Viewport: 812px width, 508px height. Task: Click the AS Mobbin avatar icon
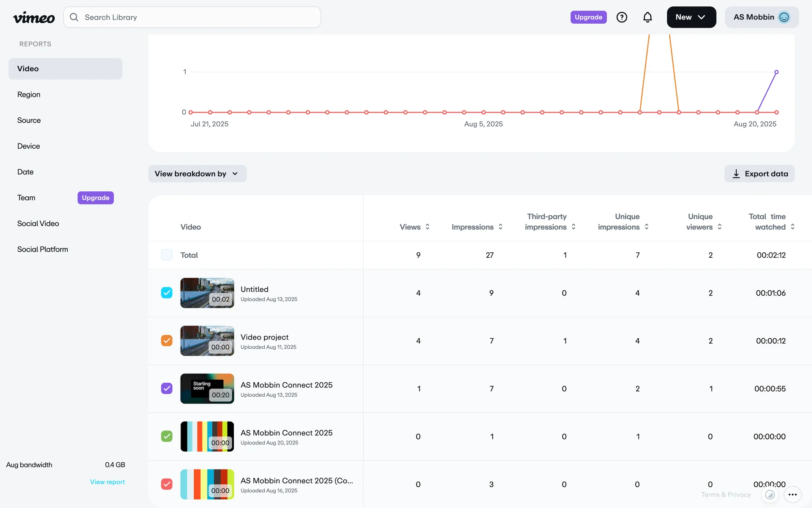pos(784,17)
